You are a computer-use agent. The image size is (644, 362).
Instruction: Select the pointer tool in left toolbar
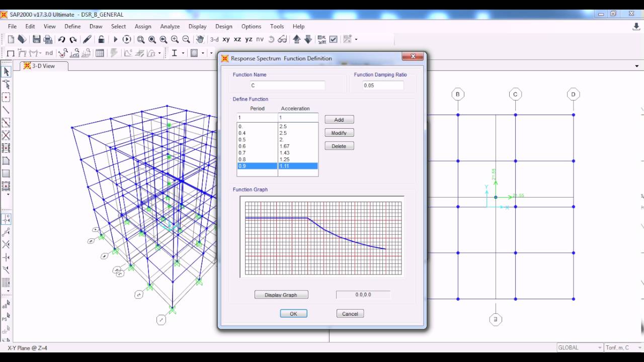(6, 72)
